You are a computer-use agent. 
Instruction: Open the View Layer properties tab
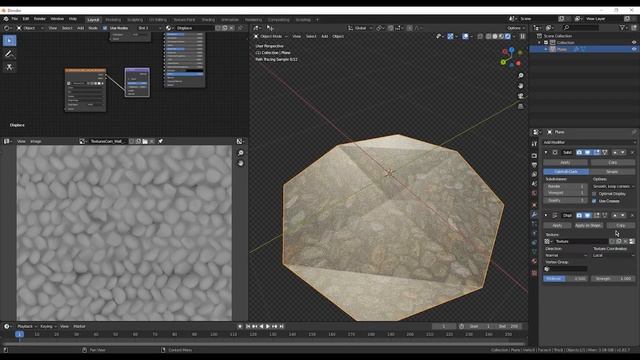tap(534, 174)
